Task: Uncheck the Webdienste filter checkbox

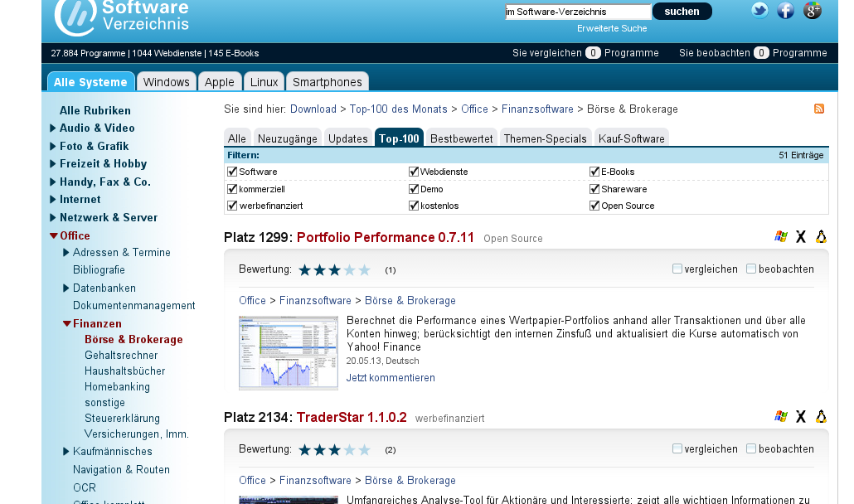Action: [x=414, y=172]
